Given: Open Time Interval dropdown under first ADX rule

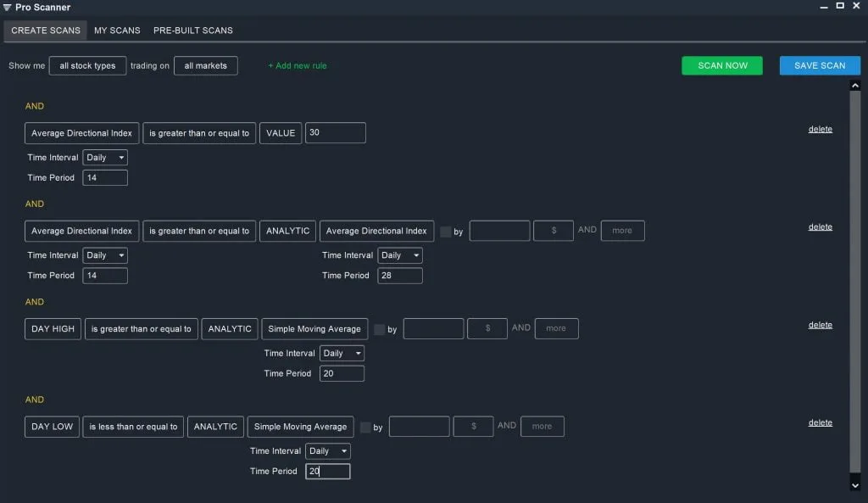Looking at the screenshot, I should pos(105,157).
